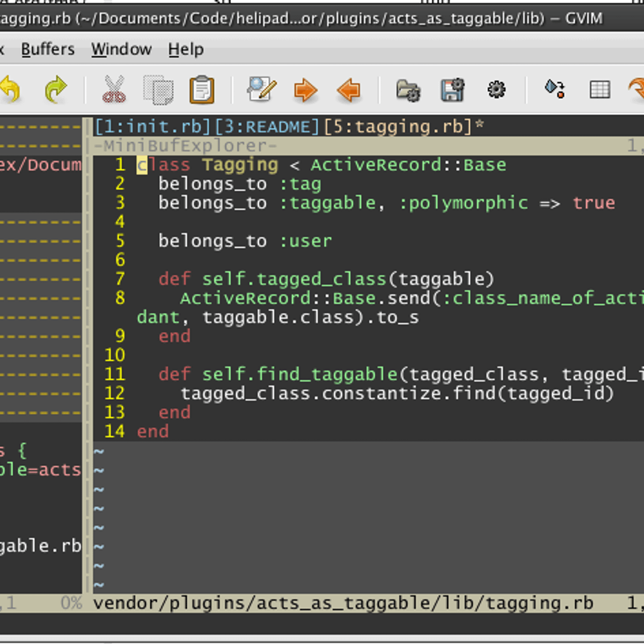
Task: Click the Undo toolbar icon
Action: [x=10, y=90]
